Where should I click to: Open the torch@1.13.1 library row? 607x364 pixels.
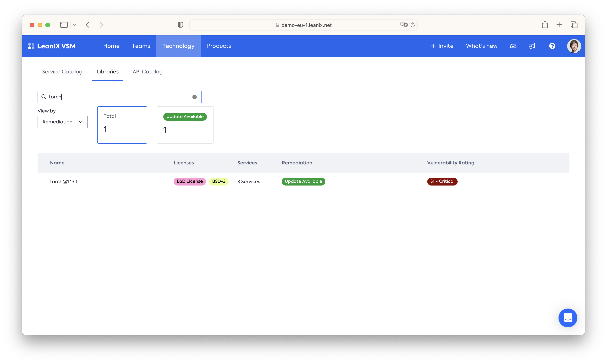64,181
